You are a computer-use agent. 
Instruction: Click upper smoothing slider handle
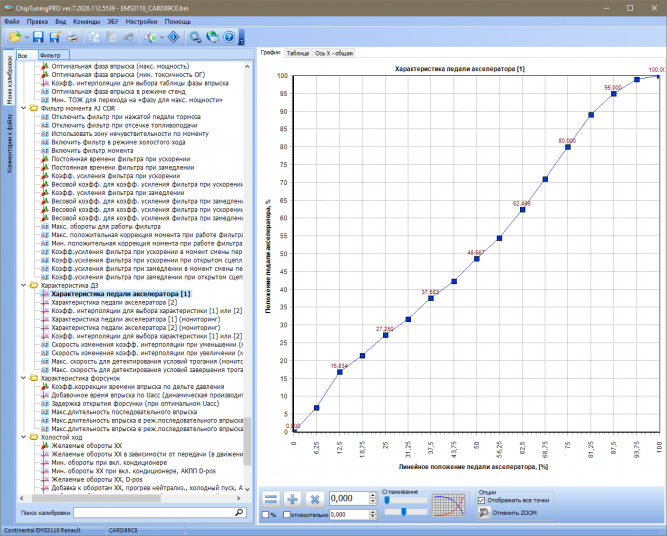[x=387, y=501]
